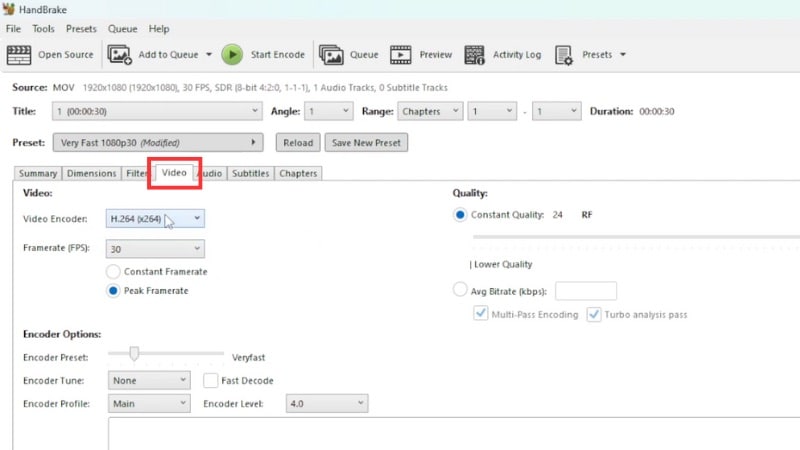
Task: Click the green Start Encode play icon
Action: click(232, 55)
